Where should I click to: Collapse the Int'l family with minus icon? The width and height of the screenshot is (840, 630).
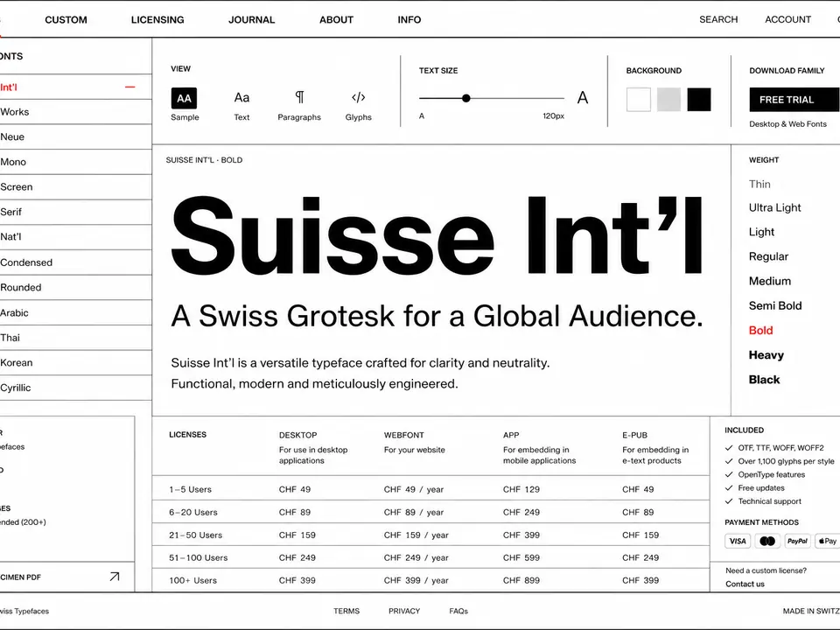coord(129,87)
